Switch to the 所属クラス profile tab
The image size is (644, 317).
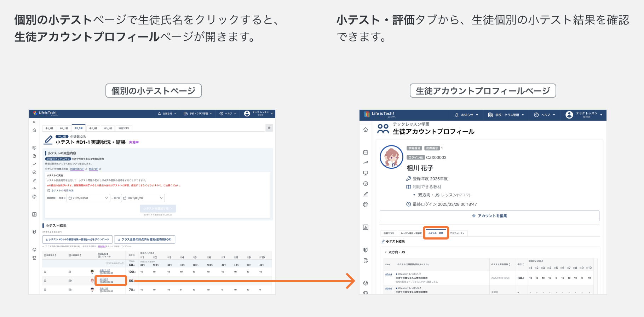(389, 233)
